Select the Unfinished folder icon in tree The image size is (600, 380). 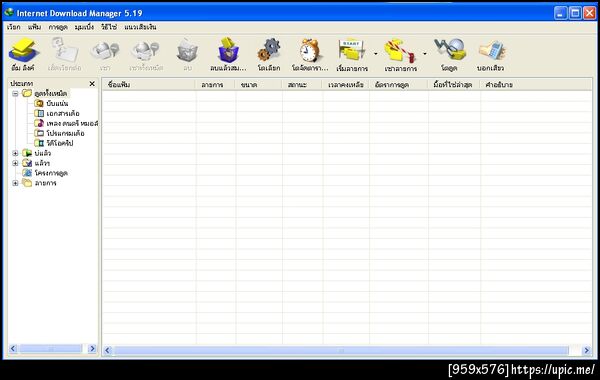click(27, 153)
